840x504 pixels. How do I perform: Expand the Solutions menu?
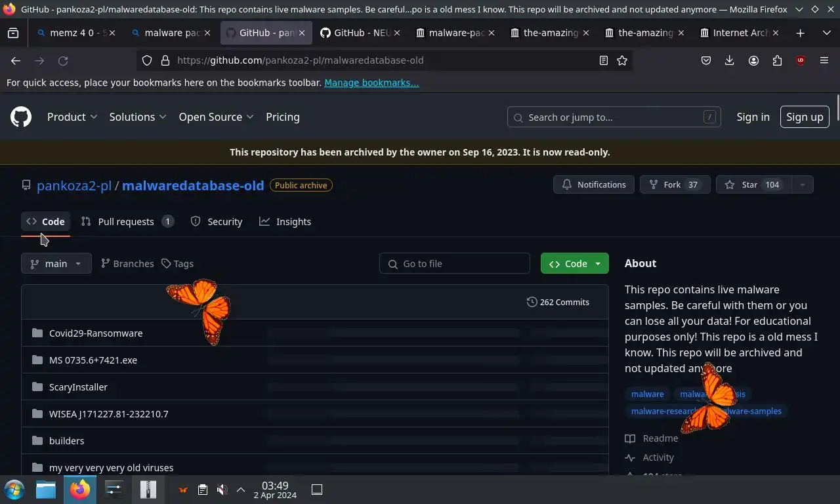click(138, 117)
